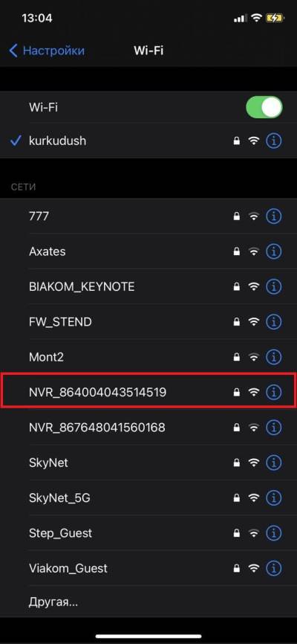
Task: Show details for the Viakom_Guest network
Action: coord(274,568)
